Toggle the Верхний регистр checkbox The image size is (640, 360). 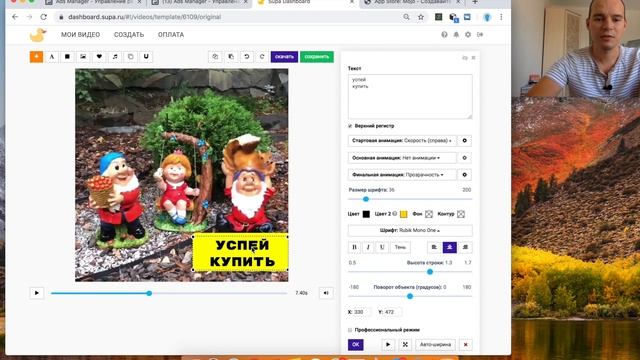click(x=350, y=126)
